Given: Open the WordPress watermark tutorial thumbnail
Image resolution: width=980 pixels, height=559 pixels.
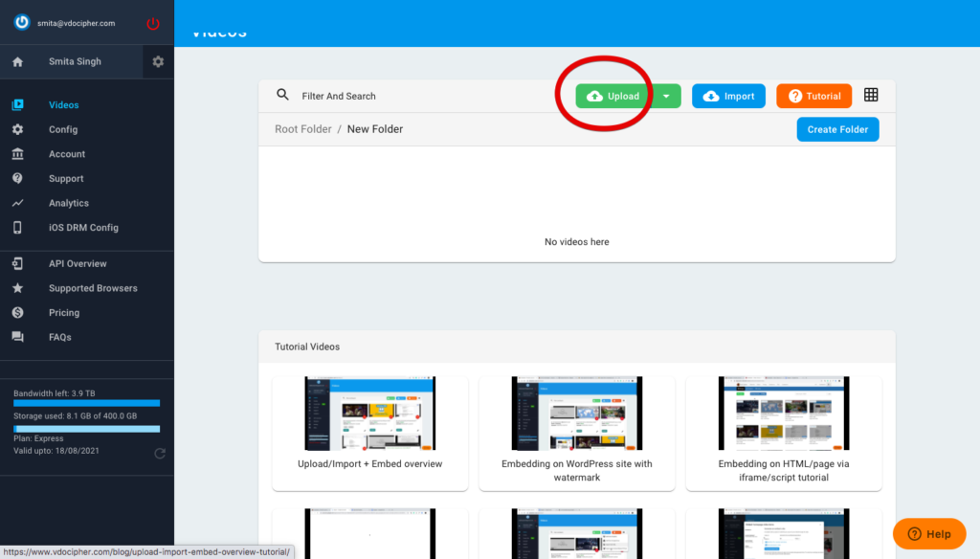Looking at the screenshot, I should (x=576, y=414).
